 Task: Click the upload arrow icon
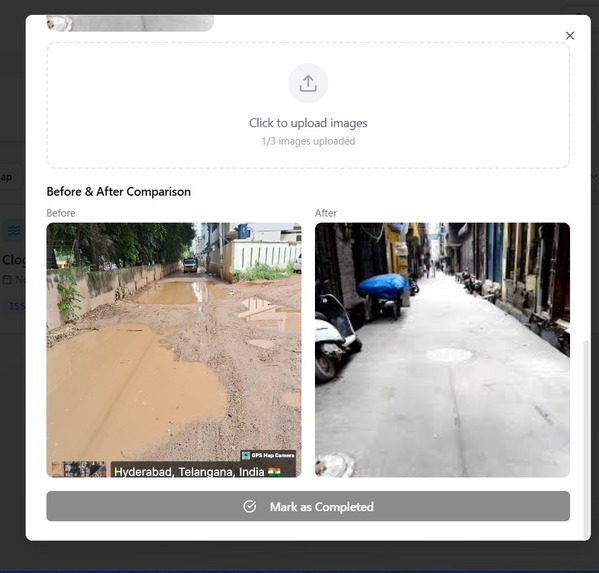pos(308,83)
